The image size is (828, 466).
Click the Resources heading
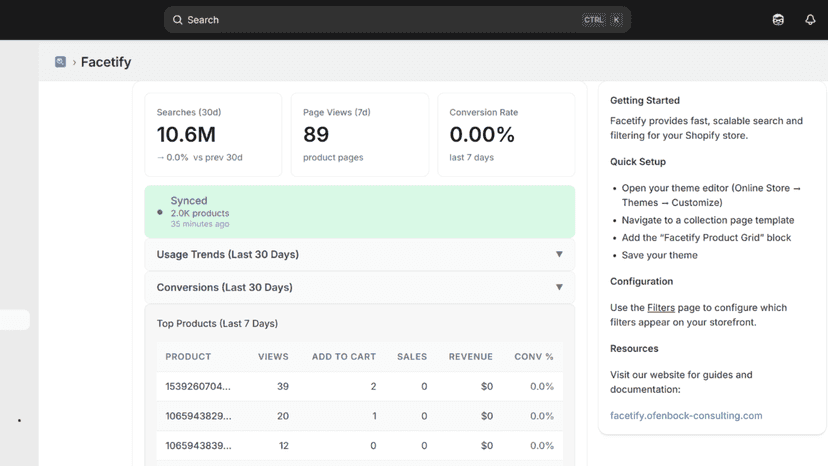(x=634, y=348)
